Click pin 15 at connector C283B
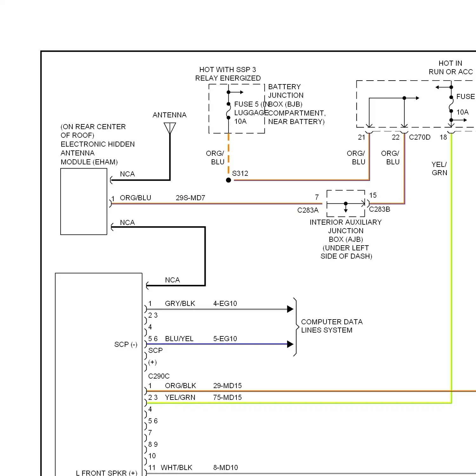 coord(373,195)
